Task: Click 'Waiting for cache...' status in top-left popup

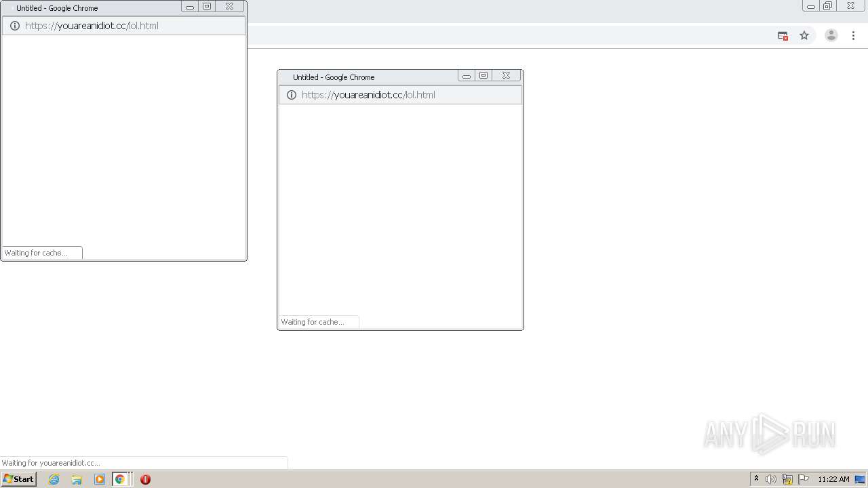Action: click(36, 253)
